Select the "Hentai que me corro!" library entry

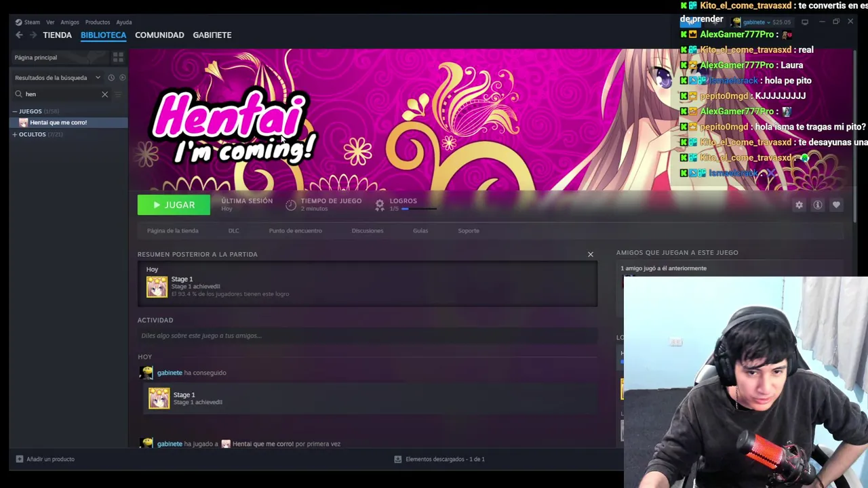tap(69, 123)
